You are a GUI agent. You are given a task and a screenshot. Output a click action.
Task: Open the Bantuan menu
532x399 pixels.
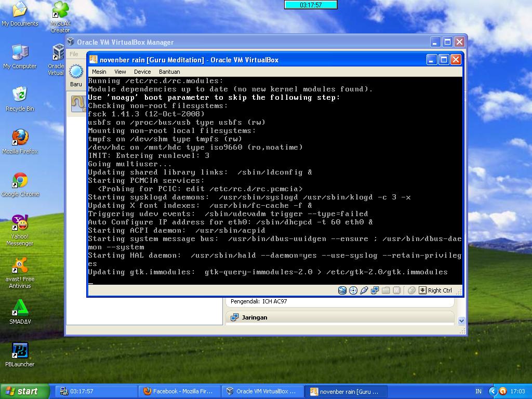(x=169, y=72)
